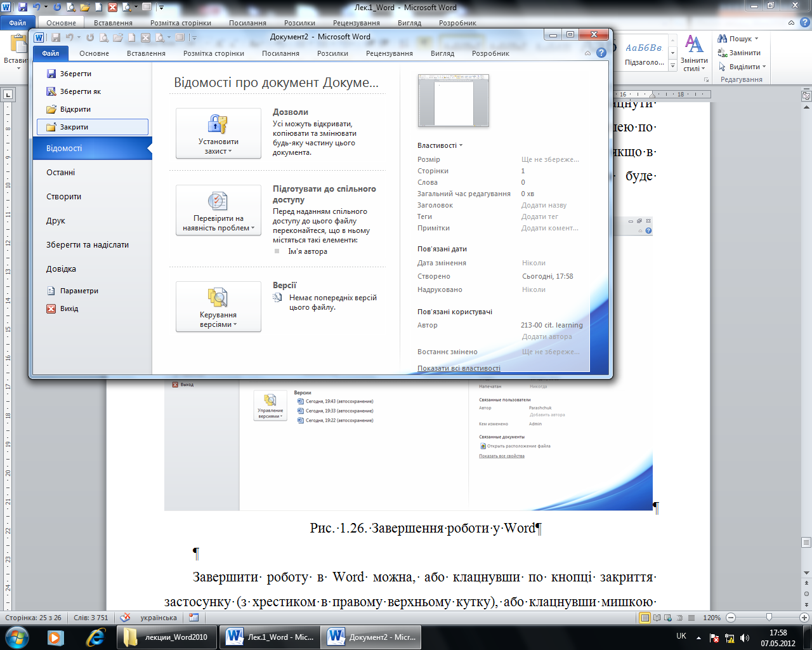Viewport: 812px width, 650px height.
Task: Open Розмітка сторінки tab in Документ2 ribbon
Action: coord(214,53)
